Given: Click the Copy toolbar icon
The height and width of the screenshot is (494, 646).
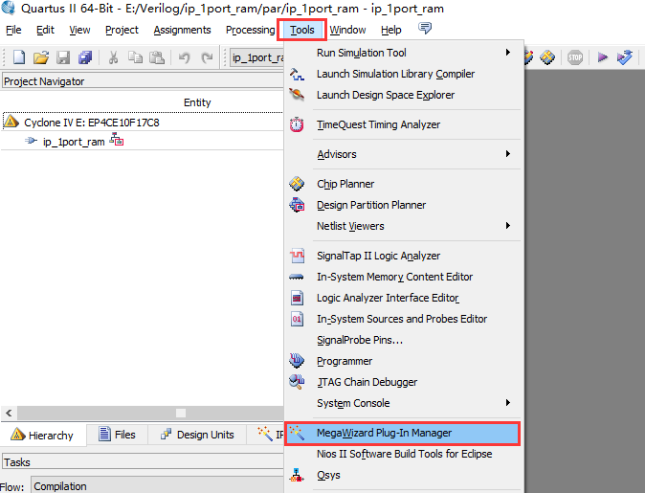Looking at the screenshot, I should (x=135, y=57).
